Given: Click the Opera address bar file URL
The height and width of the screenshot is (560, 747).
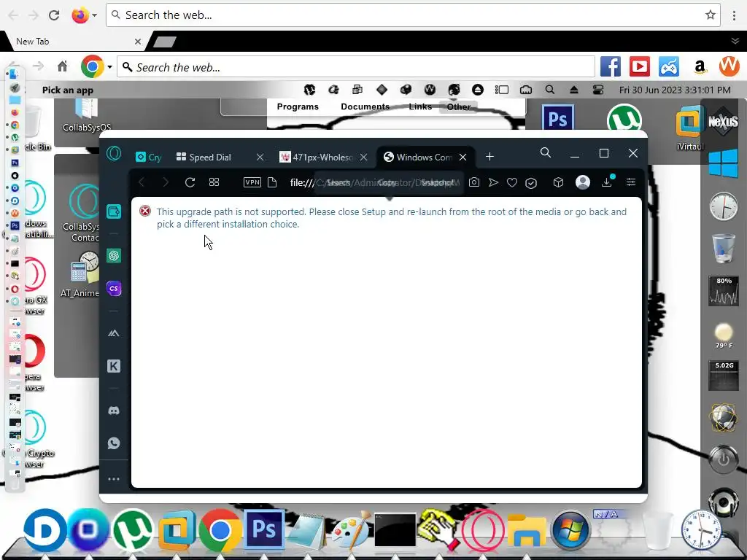Looking at the screenshot, I should pyautogui.click(x=375, y=182).
